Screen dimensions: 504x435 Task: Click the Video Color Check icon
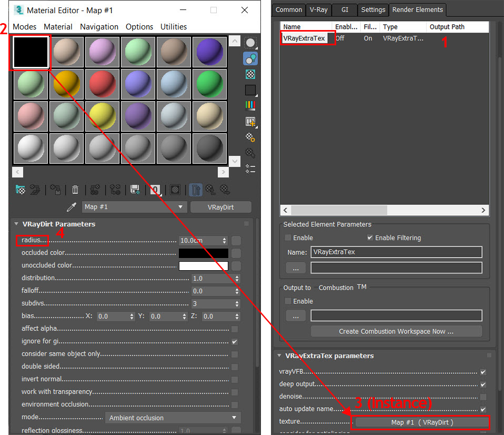tap(250, 105)
